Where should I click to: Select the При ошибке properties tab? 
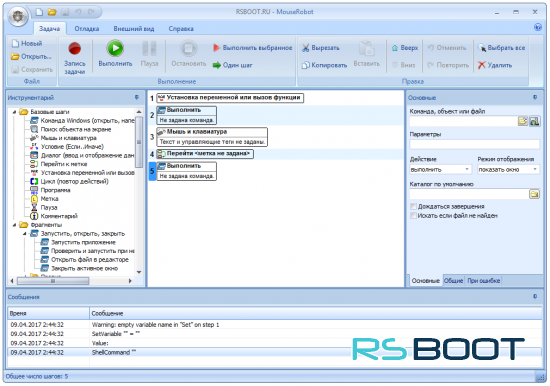[484, 281]
